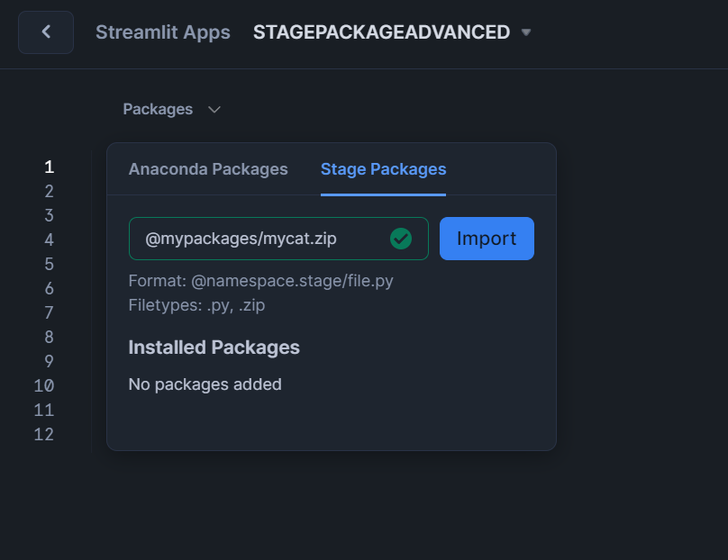Click the Installed Packages heading
728x560 pixels.
[x=214, y=348]
